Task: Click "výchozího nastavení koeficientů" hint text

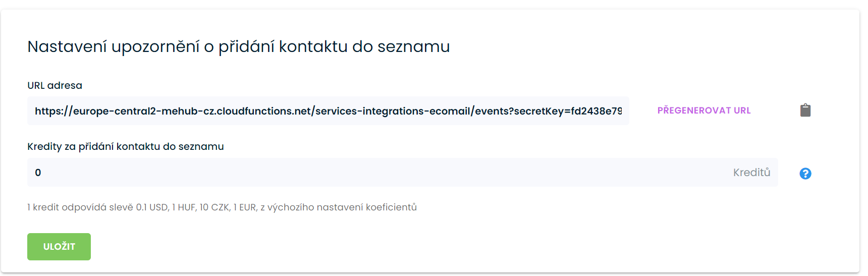Action: [x=342, y=207]
